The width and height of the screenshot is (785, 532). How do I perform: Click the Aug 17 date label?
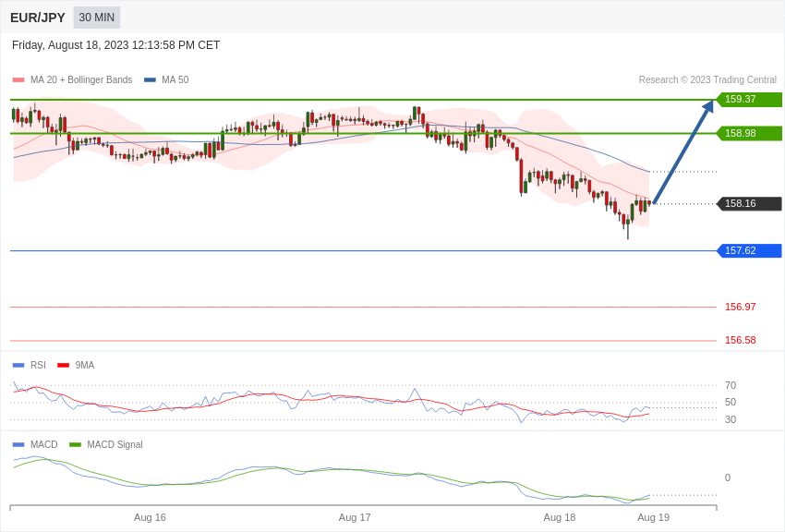pyautogui.click(x=355, y=517)
